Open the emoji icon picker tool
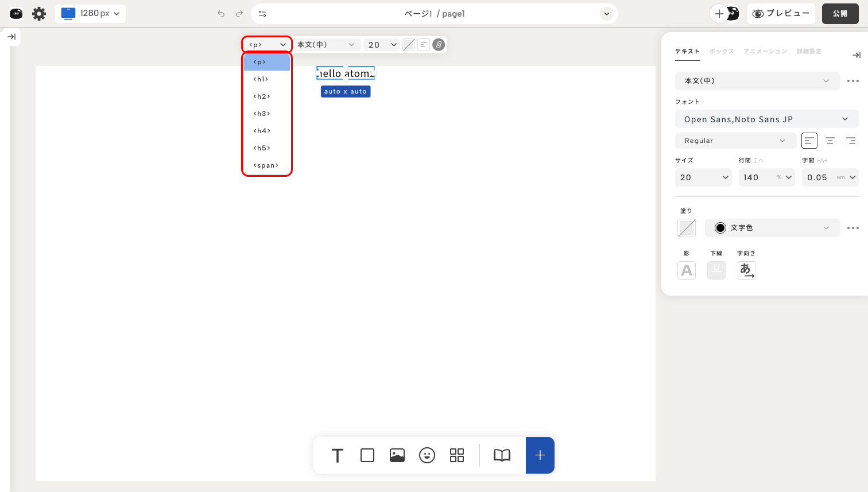 click(x=427, y=455)
